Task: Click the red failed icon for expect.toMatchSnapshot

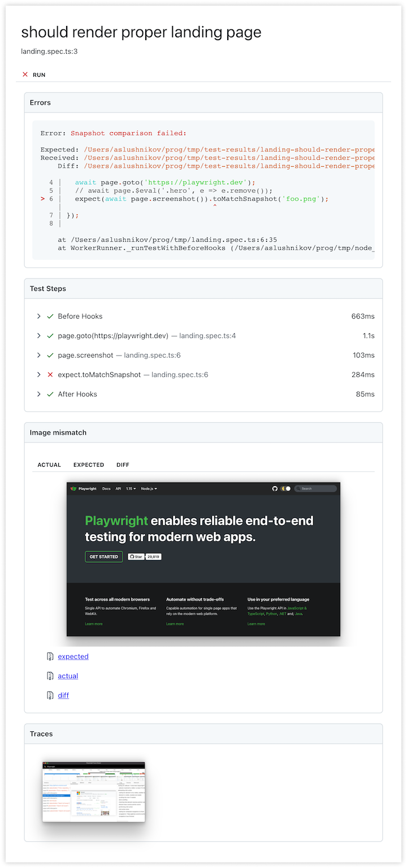Action: pyautogui.click(x=50, y=375)
